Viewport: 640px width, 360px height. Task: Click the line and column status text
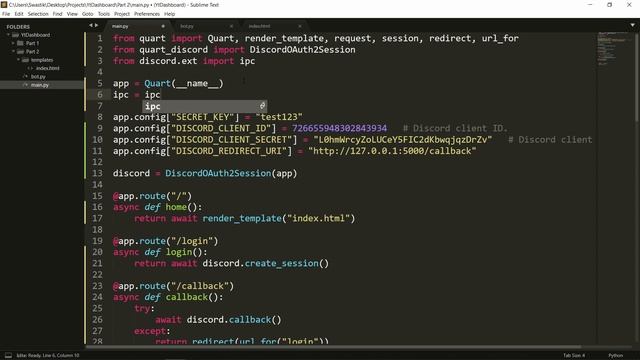[x=48, y=356]
